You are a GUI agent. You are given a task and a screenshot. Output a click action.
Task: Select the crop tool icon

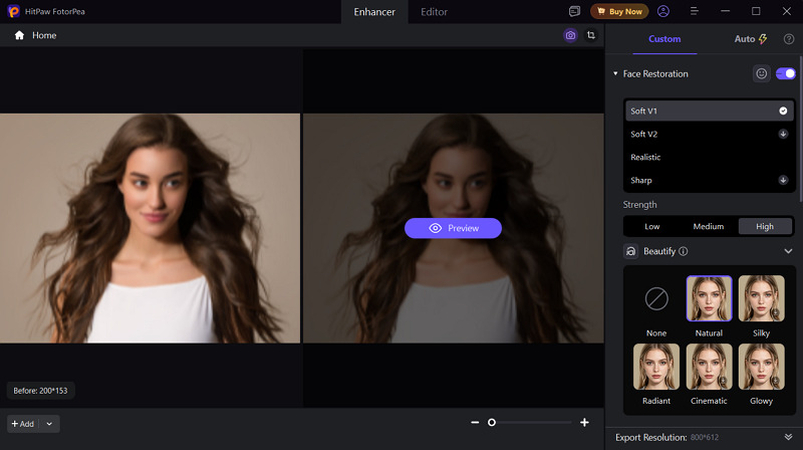click(591, 35)
